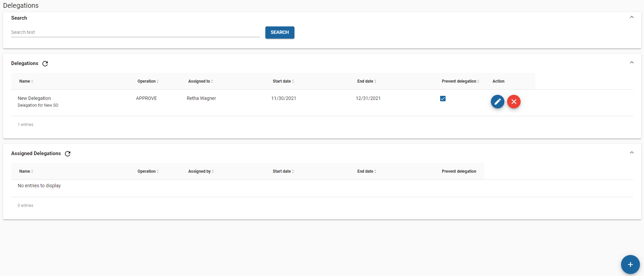The width and height of the screenshot is (644, 276).
Task: Collapse the Search panel
Action: [631, 17]
